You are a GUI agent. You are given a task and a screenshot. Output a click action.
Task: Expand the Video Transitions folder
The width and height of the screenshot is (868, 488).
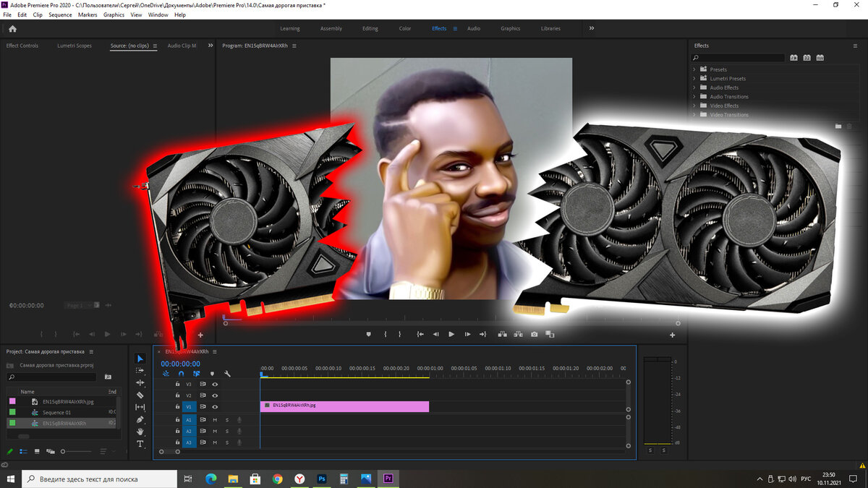tap(694, 114)
